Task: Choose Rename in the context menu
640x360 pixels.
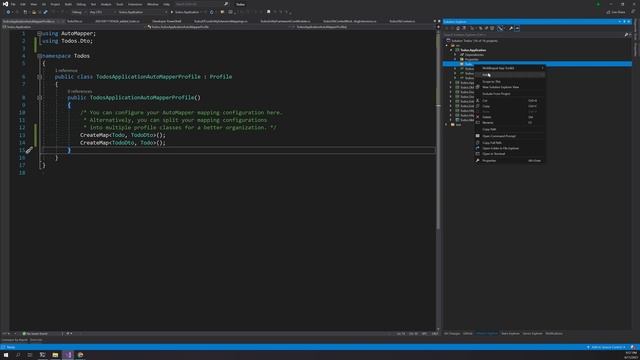Action: pos(509,122)
